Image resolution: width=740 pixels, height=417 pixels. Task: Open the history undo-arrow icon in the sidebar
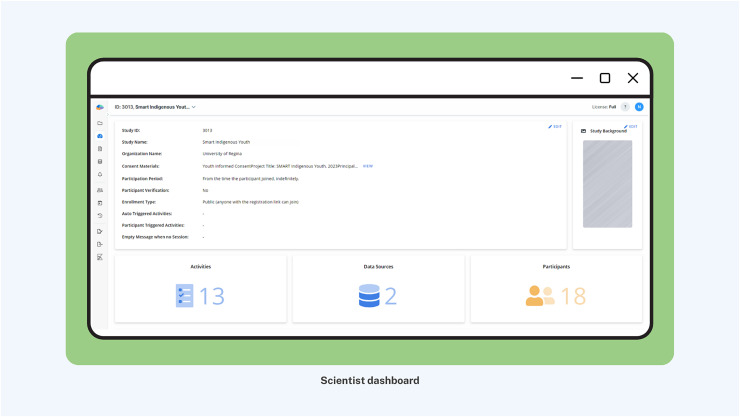point(100,216)
